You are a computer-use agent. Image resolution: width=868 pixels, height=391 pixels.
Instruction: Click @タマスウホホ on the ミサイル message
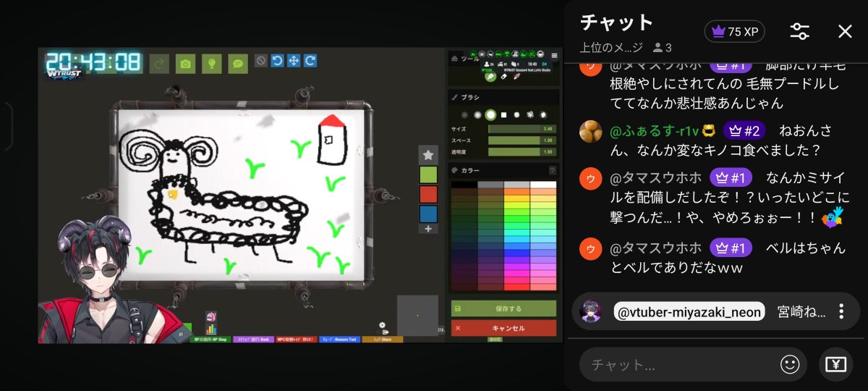(655, 178)
